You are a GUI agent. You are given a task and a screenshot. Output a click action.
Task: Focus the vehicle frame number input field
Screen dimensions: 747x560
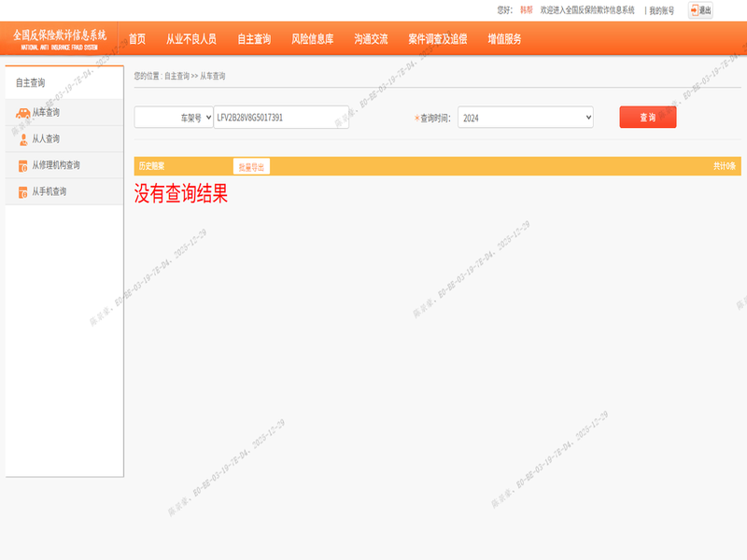point(281,118)
